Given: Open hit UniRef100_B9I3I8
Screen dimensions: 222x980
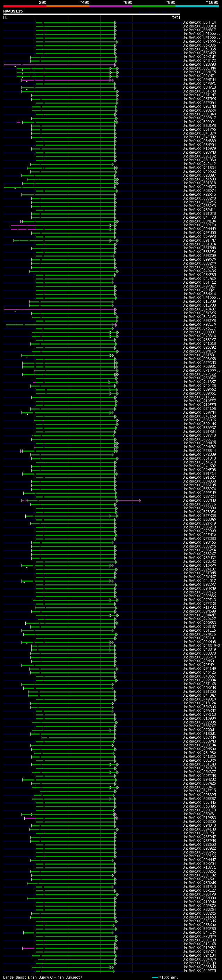Looking at the screenshot, I should [x=199, y=183].
